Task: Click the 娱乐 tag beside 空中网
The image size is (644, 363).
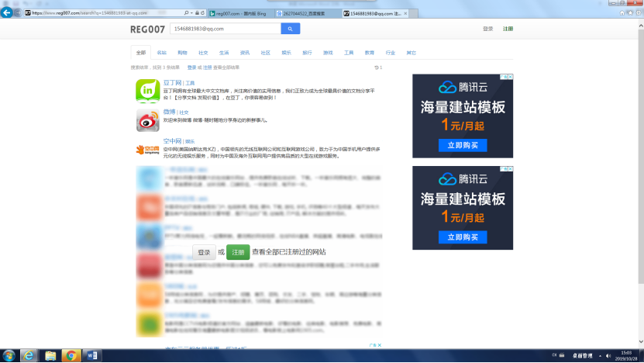Action: (x=190, y=141)
